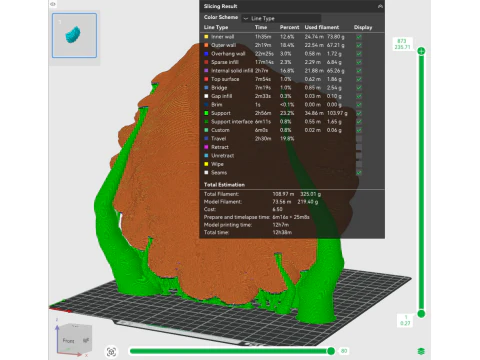Toggle Custom display checkbox

point(359,130)
